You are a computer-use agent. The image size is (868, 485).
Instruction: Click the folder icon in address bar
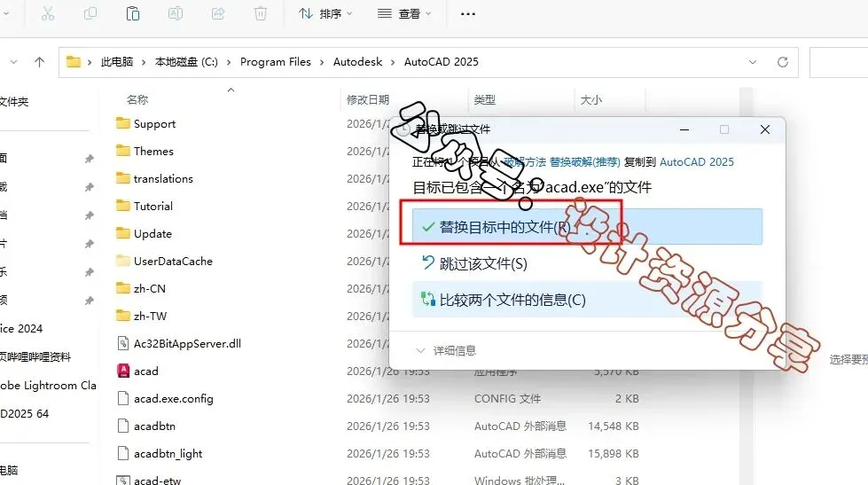tap(73, 61)
